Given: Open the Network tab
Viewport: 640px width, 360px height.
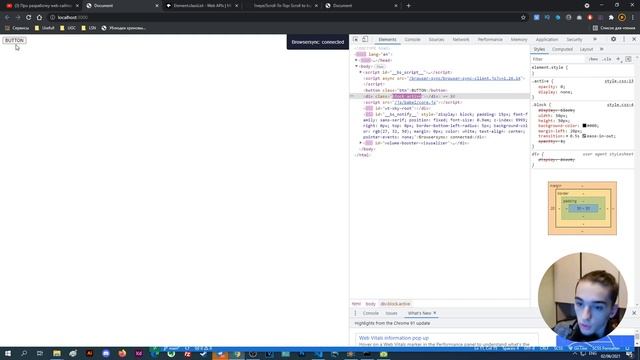Looking at the screenshot, I should click(461, 40).
